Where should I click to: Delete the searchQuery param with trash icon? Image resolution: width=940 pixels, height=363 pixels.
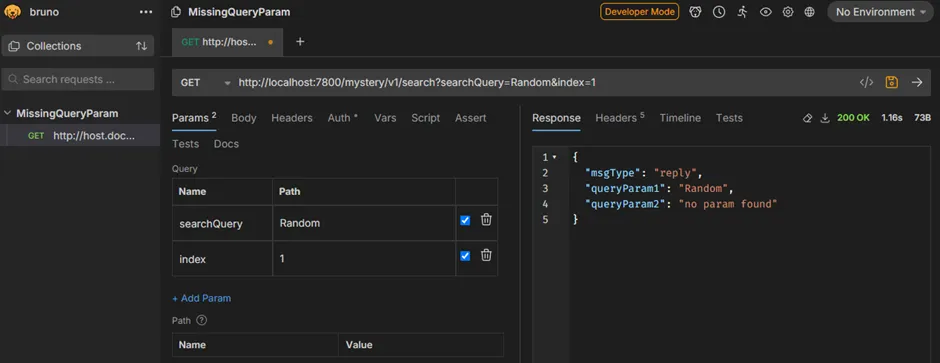486,220
